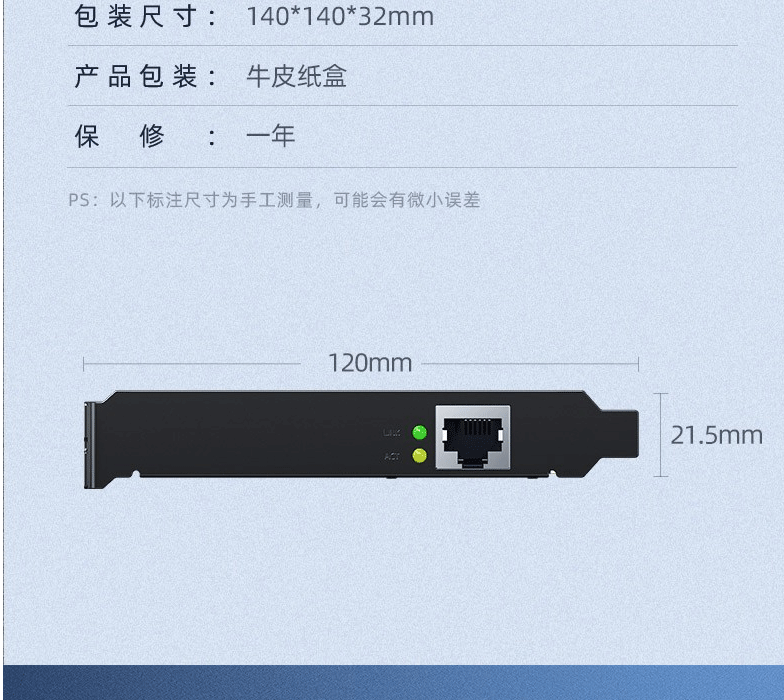The width and height of the screenshot is (784, 700).
Task: Click the bracket's left folded edge
Action: [x=90, y=445]
